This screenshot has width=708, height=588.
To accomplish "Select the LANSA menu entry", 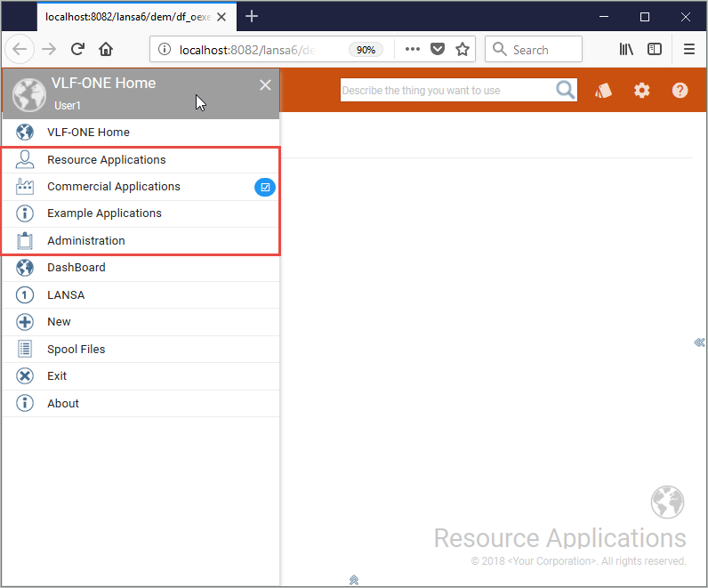I will click(141, 295).
